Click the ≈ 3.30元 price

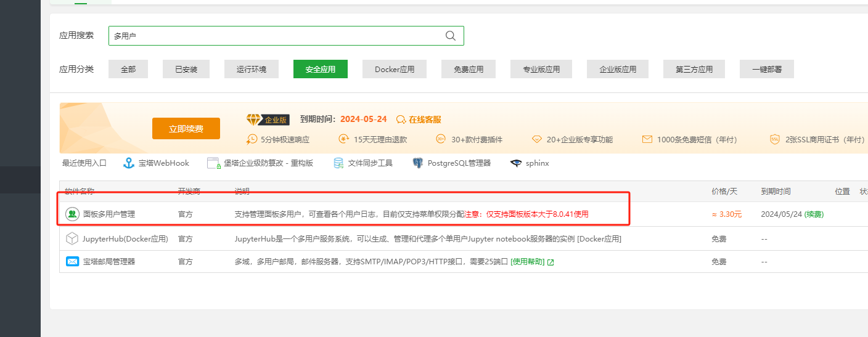[x=727, y=214]
